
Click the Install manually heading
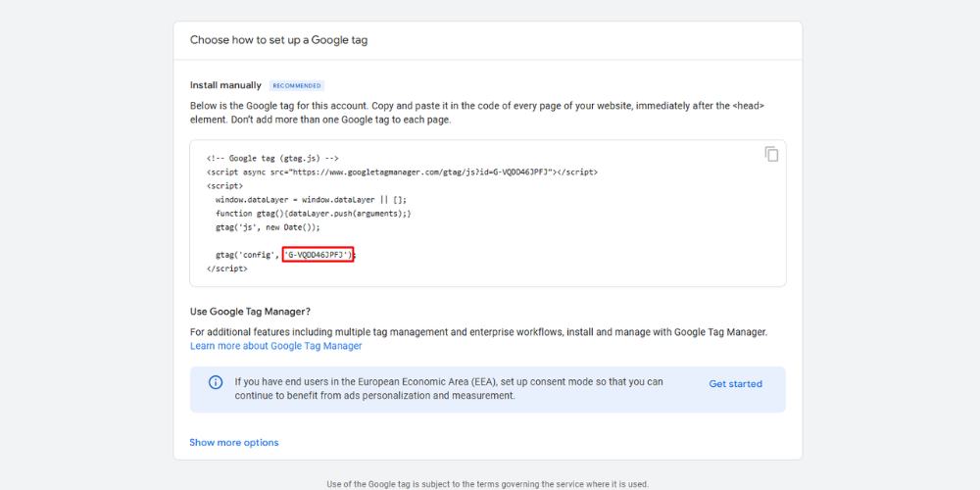point(225,85)
